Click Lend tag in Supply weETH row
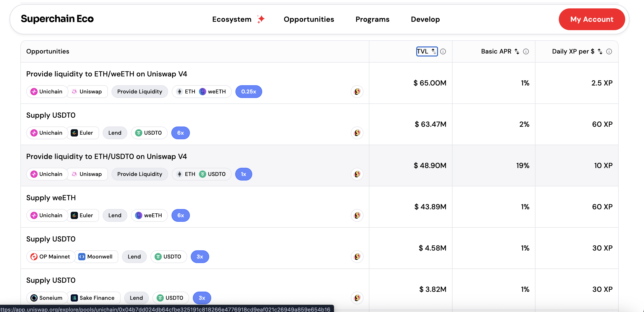 pos(115,215)
